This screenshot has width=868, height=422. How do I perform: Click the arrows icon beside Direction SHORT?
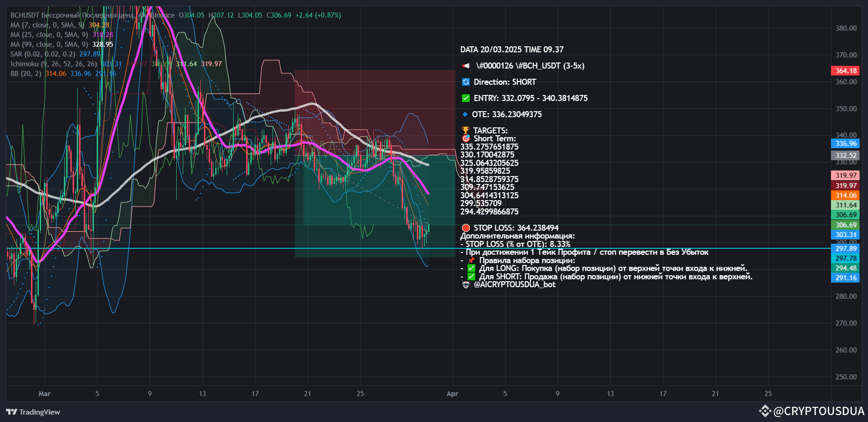click(466, 82)
